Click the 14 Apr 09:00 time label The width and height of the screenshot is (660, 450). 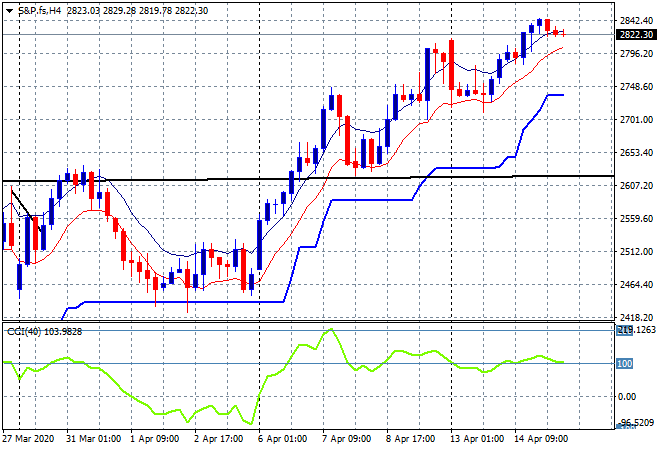[541, 439]
